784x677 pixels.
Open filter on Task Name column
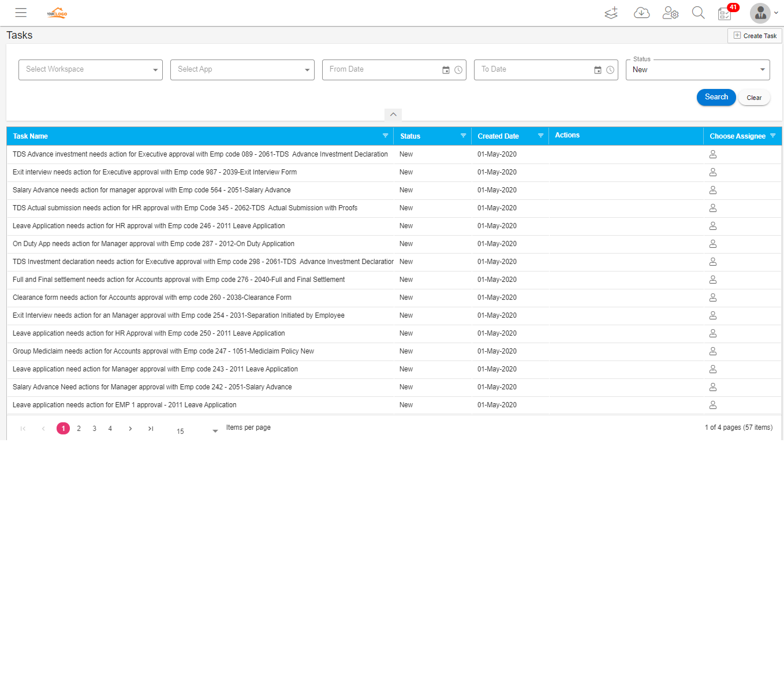coord(385,136)
